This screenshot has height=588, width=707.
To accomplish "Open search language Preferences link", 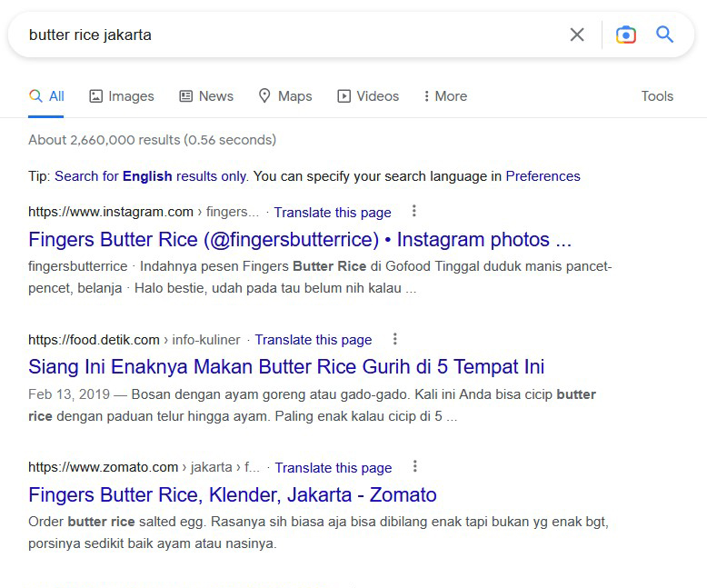I will pyautogui.click(x=543, y=176).
